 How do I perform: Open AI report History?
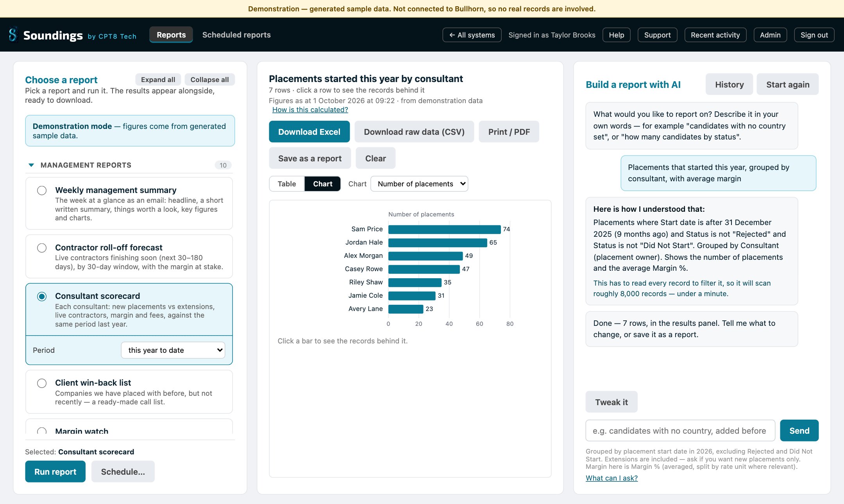(x=729, y=84)
